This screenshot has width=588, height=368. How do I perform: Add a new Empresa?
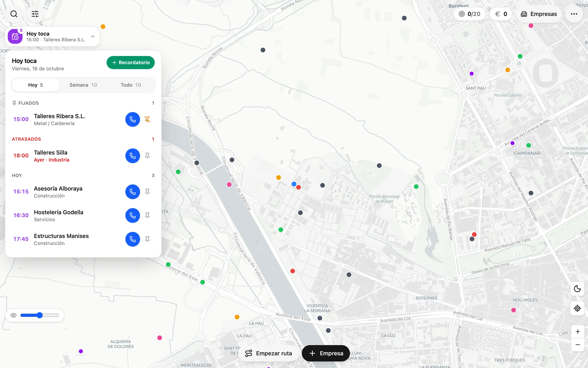[x=326, y=353]
